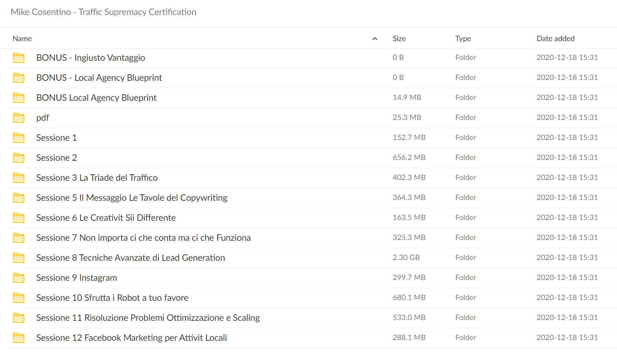
Task: Sort list by Name column header
Action: pyautogui.click(x=22, y=39)
